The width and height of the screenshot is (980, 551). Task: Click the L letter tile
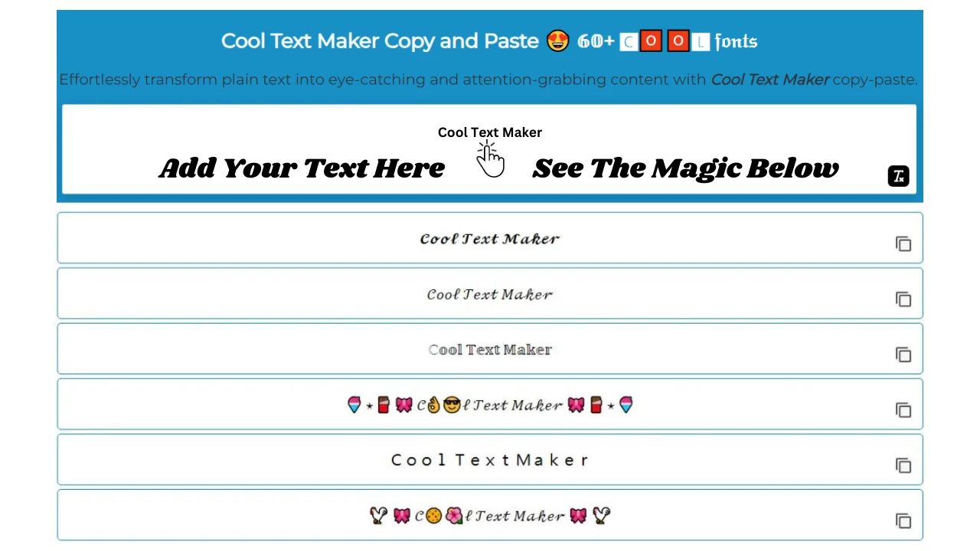pyautogui.click(x=701, y=41)
